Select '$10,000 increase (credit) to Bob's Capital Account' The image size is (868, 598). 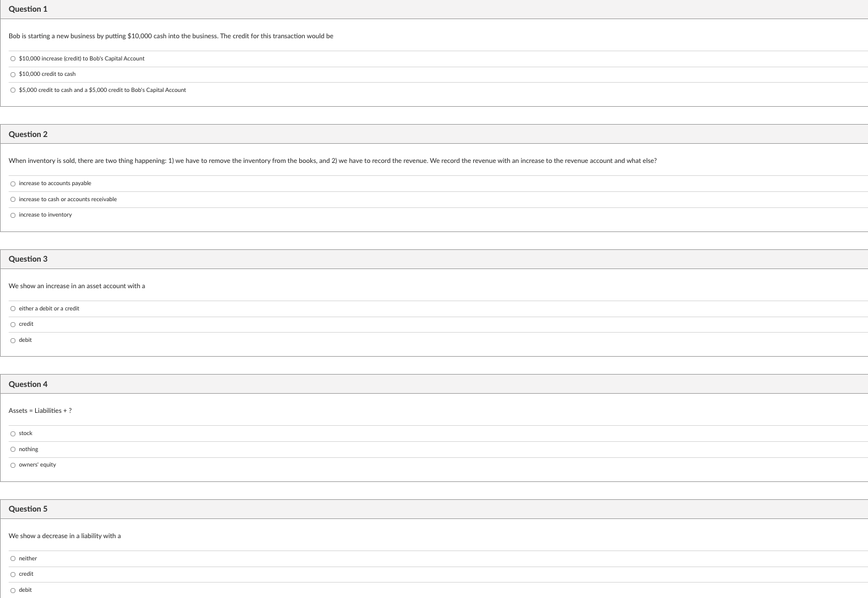point(13,59)
